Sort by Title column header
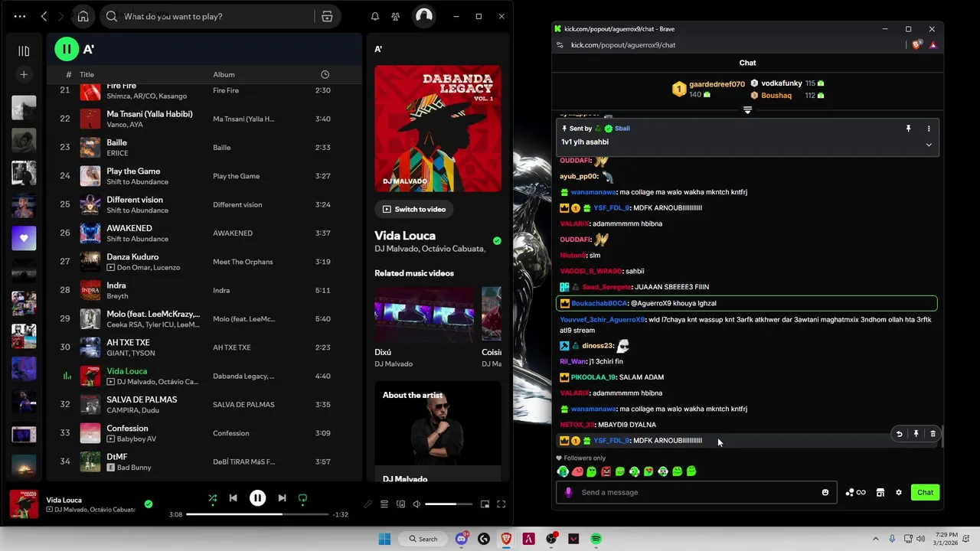 (x=87, y=74)
